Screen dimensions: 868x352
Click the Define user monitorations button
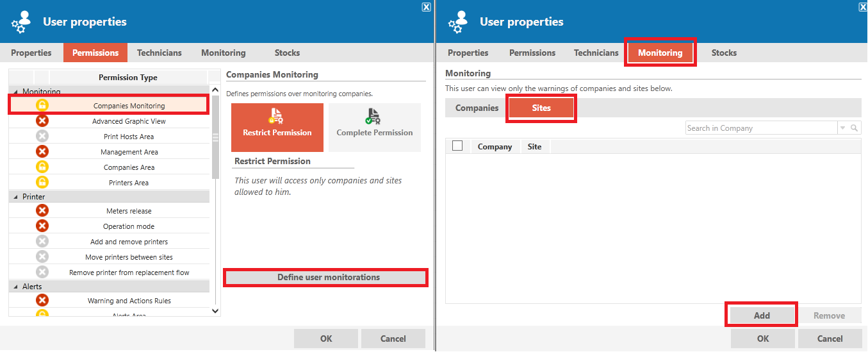tap(325, 278)
